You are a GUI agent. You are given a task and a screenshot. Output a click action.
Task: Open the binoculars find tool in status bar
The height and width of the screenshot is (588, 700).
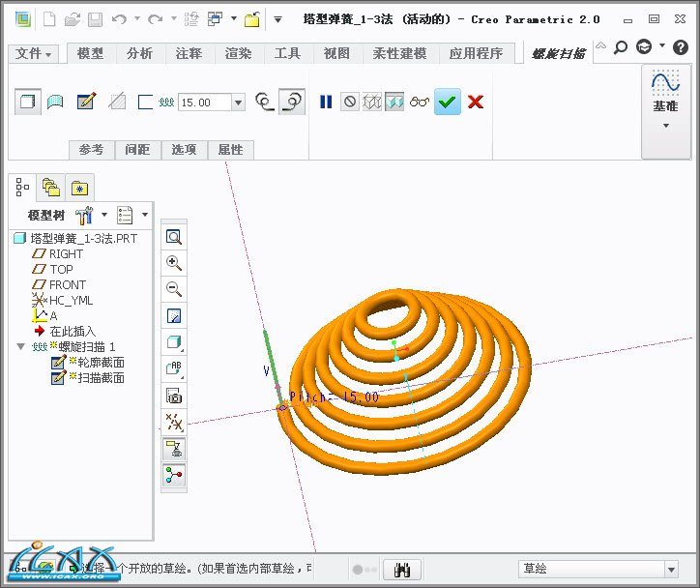[402, 570]
